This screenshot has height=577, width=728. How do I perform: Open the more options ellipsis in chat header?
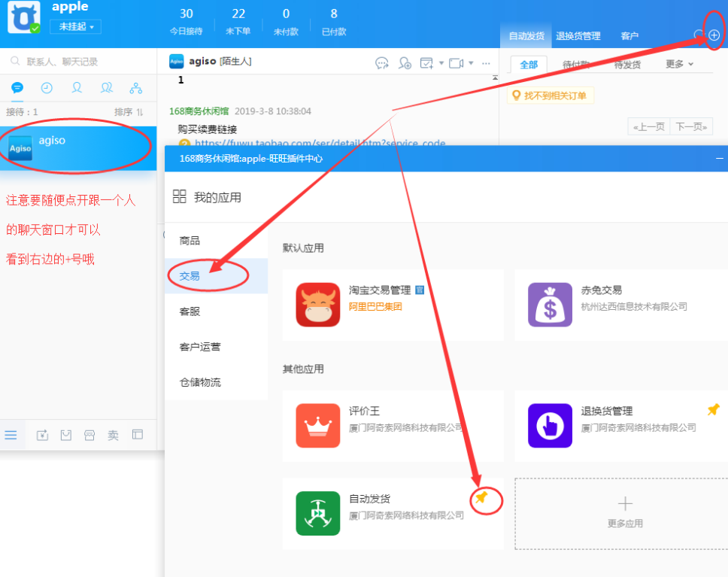pyautogui.click(x=486, y=63)
